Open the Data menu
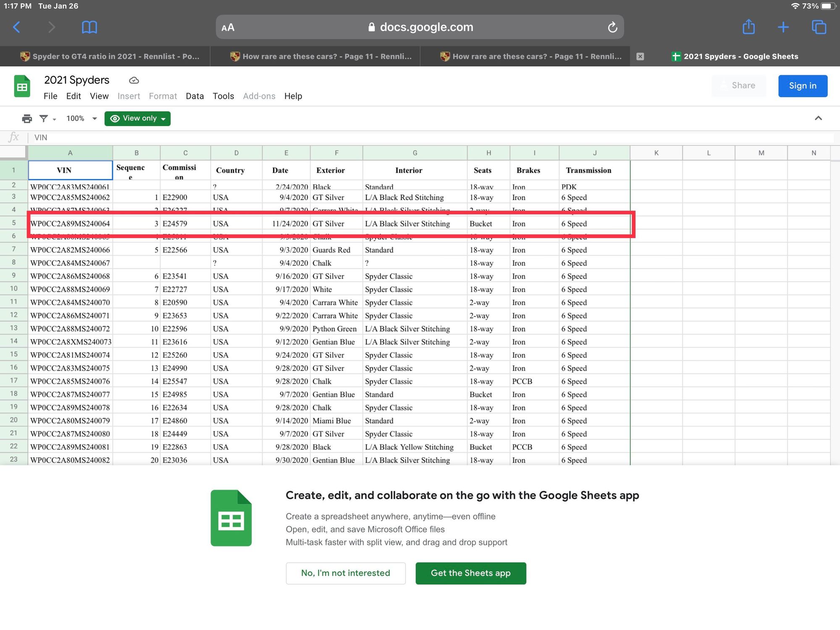Screen dimensions: 840x630 (194, 96)
